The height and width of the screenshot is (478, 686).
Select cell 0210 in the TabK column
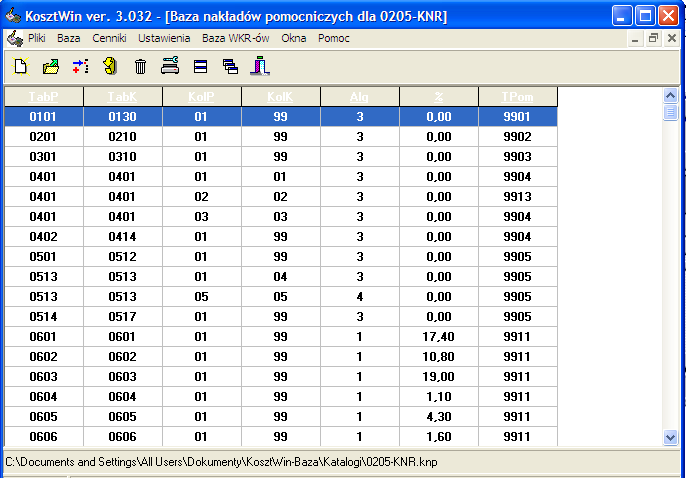123,137
